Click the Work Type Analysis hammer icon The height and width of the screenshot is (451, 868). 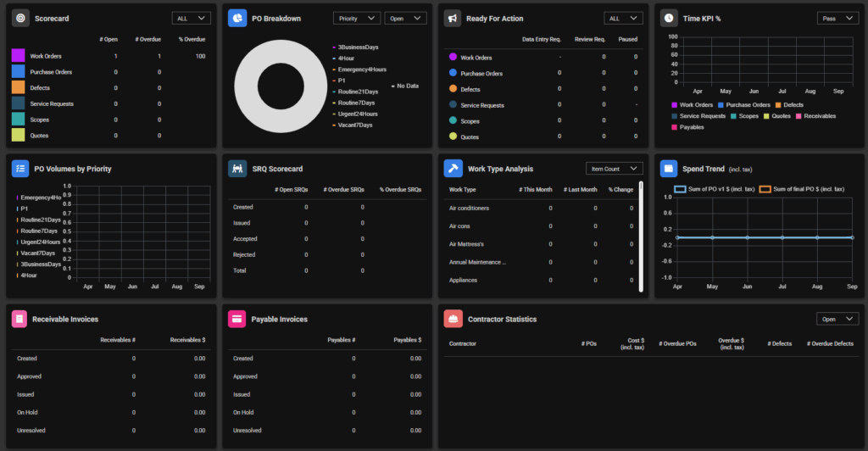click(453, 169)
